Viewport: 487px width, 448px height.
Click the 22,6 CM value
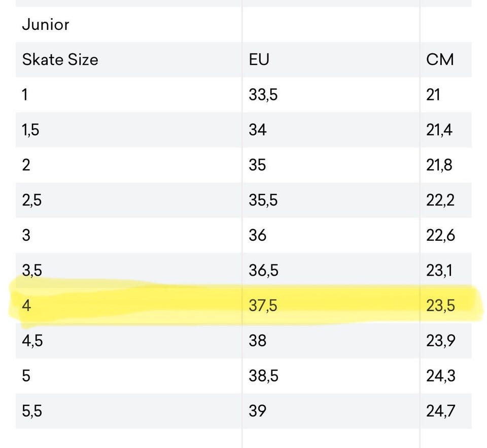pos(440,236)
